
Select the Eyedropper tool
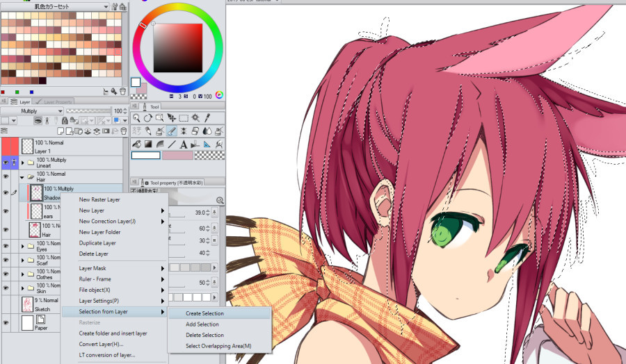tap(207, 117)
